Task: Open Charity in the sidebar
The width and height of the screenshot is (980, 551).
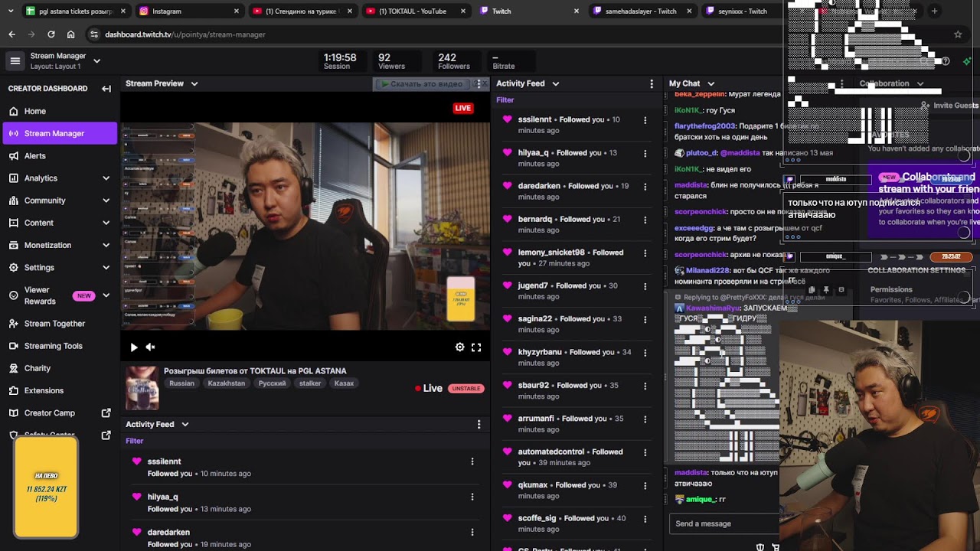Action: [60, 368]
